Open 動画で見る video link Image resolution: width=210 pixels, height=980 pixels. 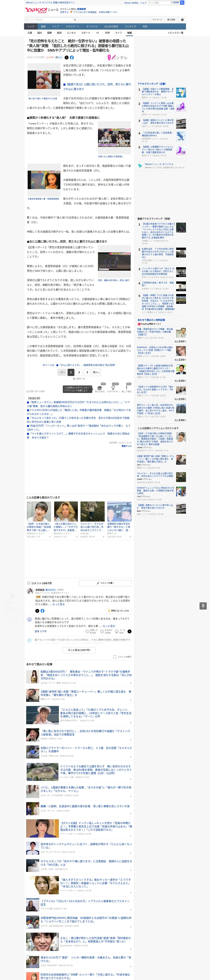click(x=97, y=87)
